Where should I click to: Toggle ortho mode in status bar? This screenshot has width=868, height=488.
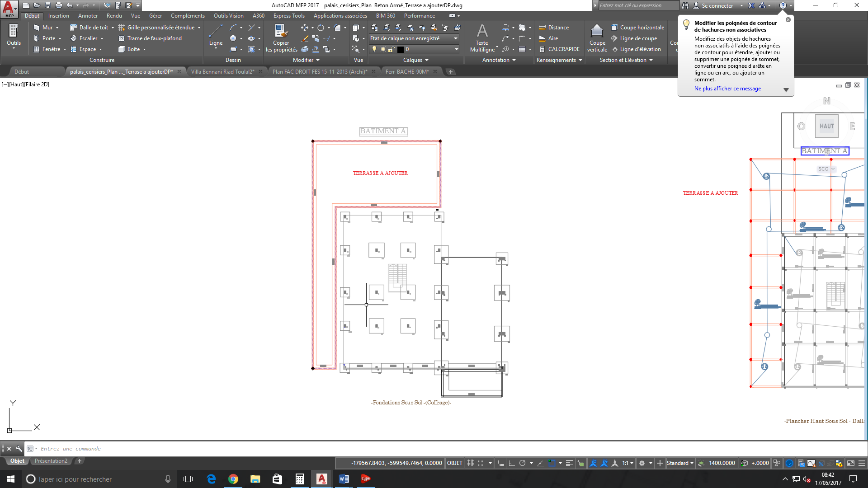[x=512, y=463]
